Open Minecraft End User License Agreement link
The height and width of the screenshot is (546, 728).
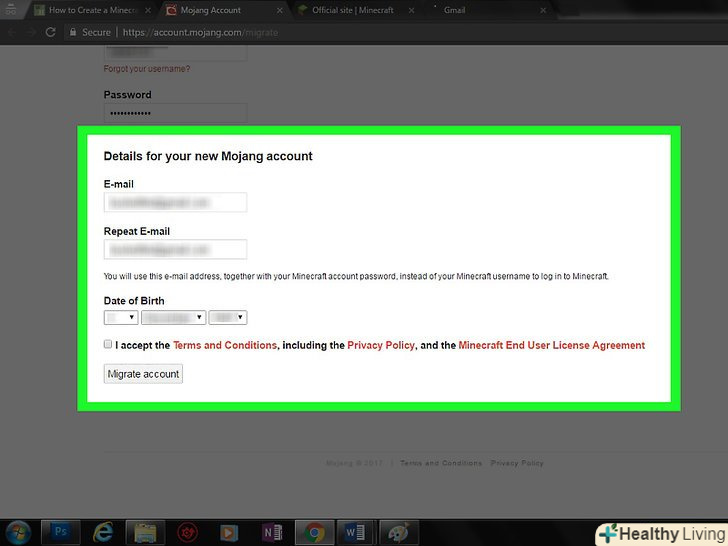pos(552,345)
